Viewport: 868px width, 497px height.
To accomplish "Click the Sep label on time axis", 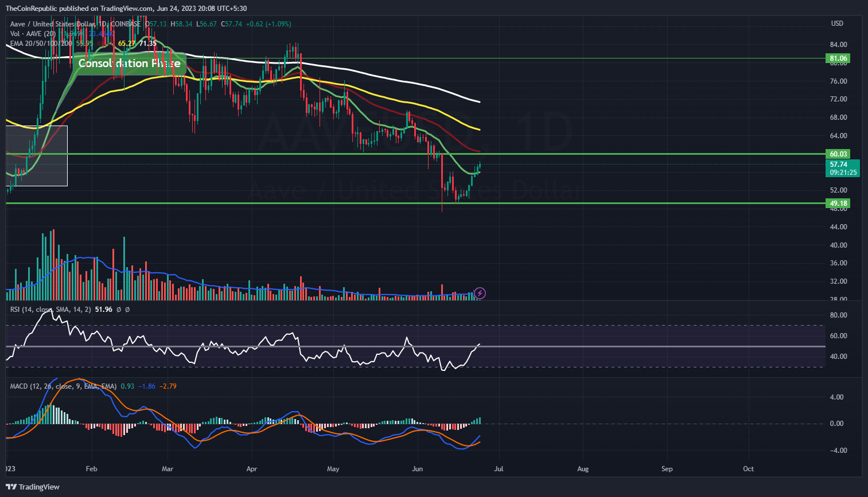I will coord(667,469).
